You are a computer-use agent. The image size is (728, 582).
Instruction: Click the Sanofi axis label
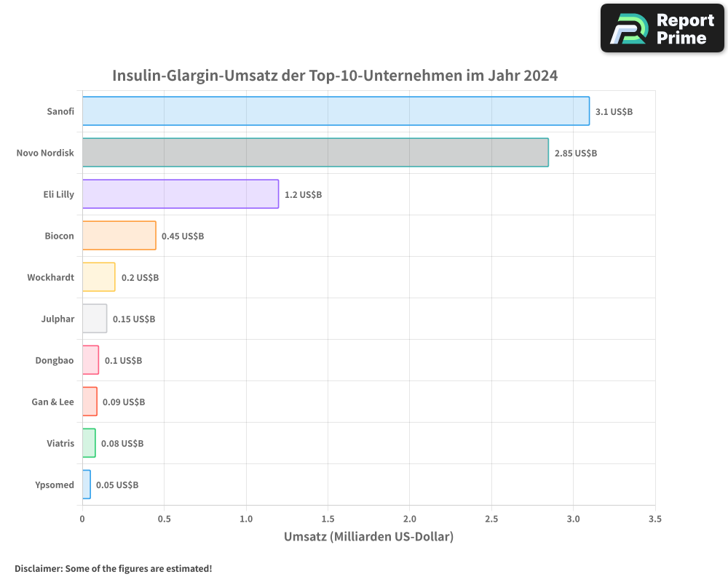click(60, 111)
